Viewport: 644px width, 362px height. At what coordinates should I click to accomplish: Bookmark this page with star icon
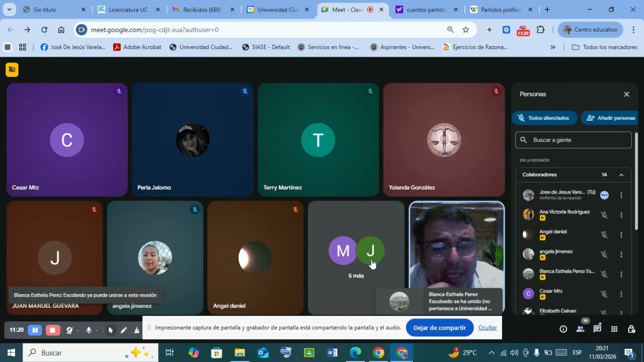[466, 30]
